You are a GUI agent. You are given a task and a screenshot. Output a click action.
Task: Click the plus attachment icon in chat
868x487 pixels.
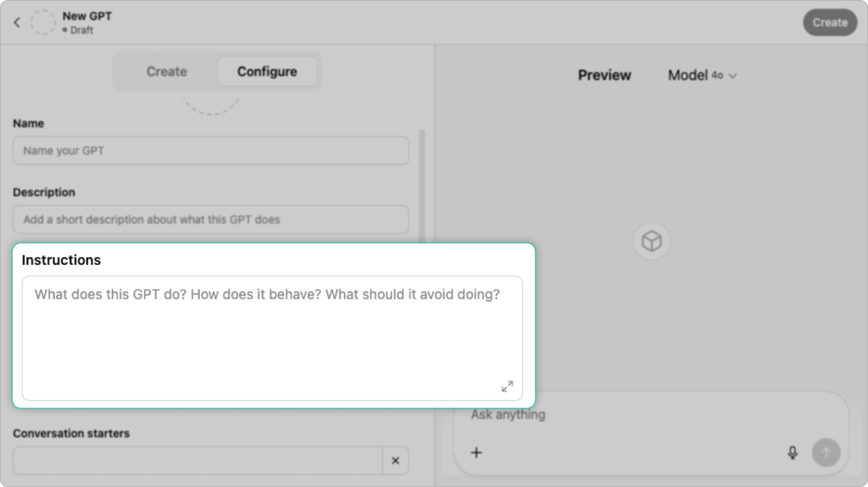point(476,452)
